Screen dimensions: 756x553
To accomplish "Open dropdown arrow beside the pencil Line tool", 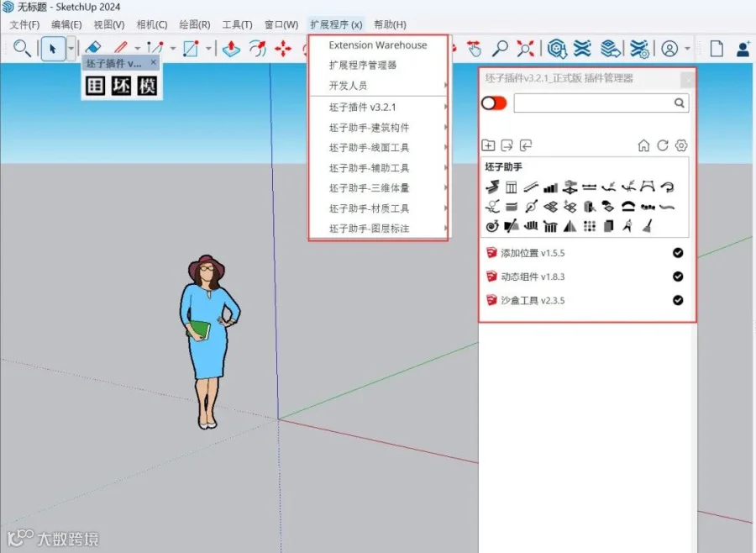I will pos(138,48).
